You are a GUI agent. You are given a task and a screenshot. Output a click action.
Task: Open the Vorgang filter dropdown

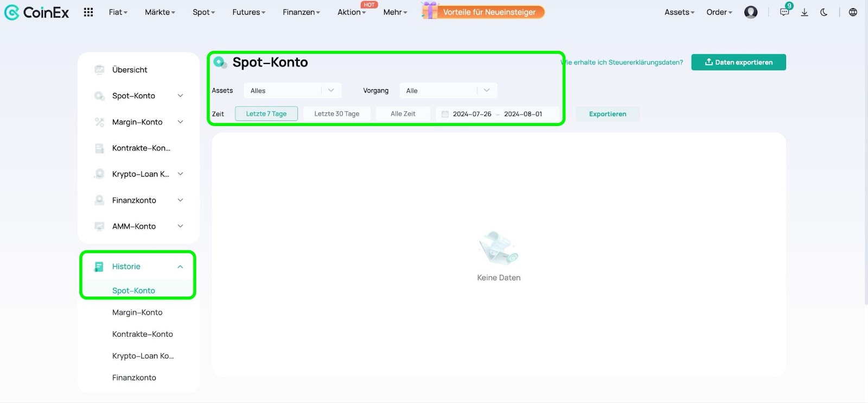pos(448,91)
